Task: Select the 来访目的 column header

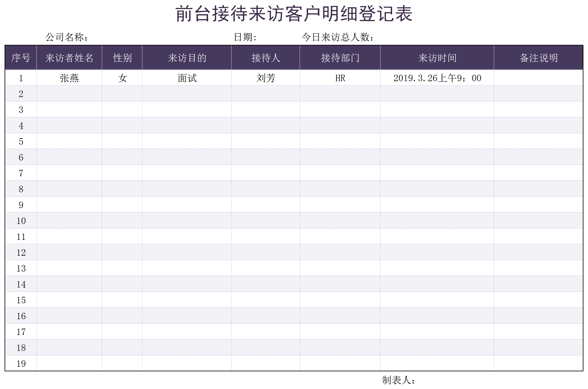Action: pyautogui.click(x=187, y=58)
